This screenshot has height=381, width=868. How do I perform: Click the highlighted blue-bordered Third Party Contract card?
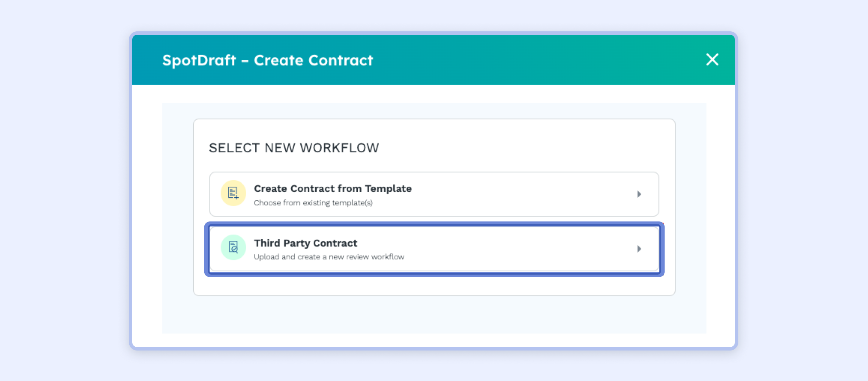pos(434,249)
